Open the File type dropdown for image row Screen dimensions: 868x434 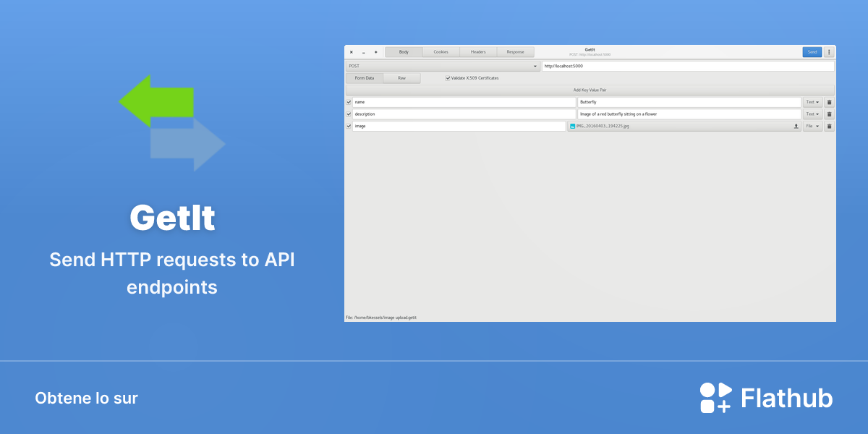click(812, 126)
